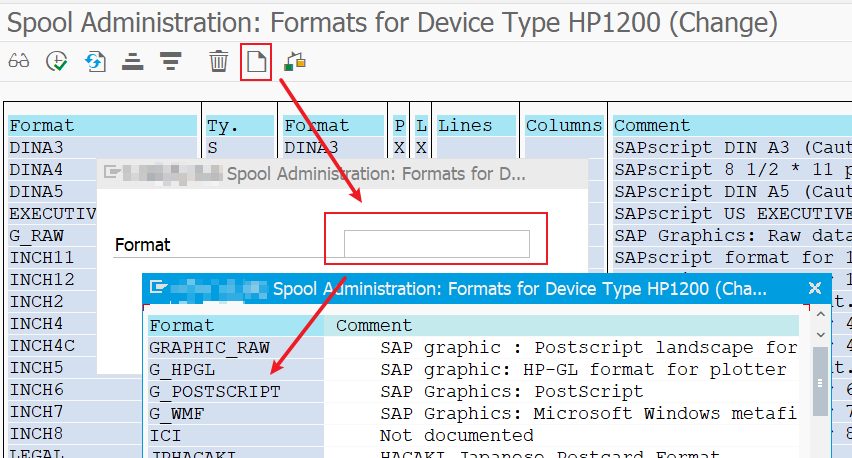
Task: Select DINA5 row in main table
Action: click(36, 192)
